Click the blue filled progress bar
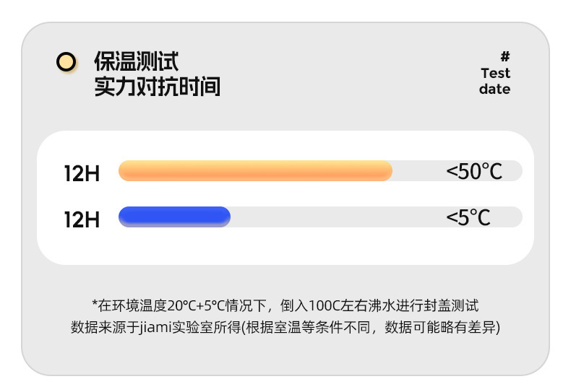571x392 pixels. coord(174,217)
